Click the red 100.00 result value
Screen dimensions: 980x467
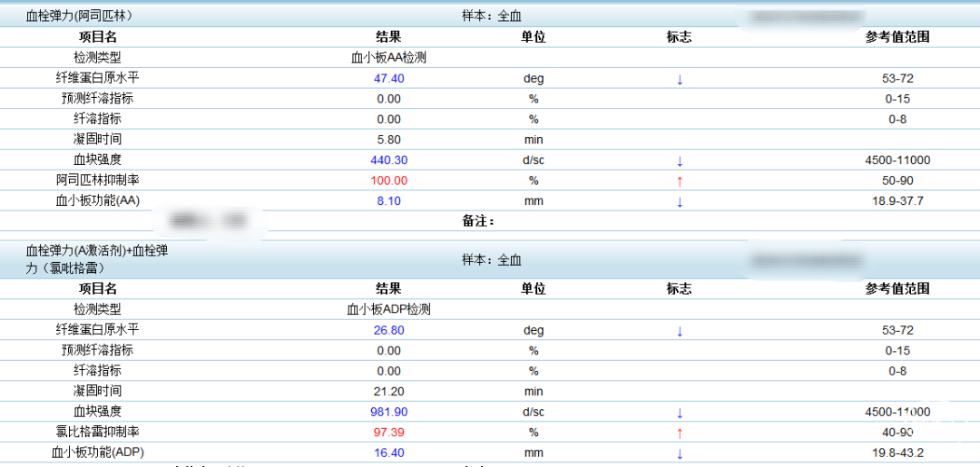click(x=388, y=180)
